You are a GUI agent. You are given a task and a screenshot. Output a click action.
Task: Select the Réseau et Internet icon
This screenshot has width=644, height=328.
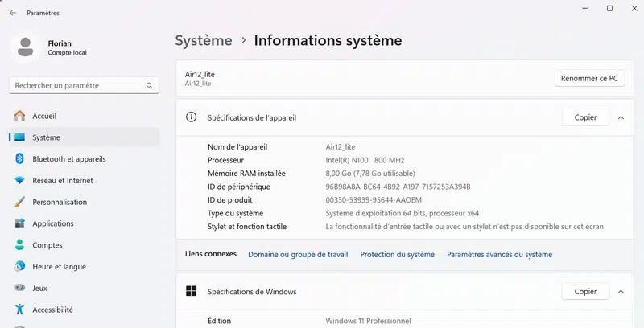tap(19, 181)
